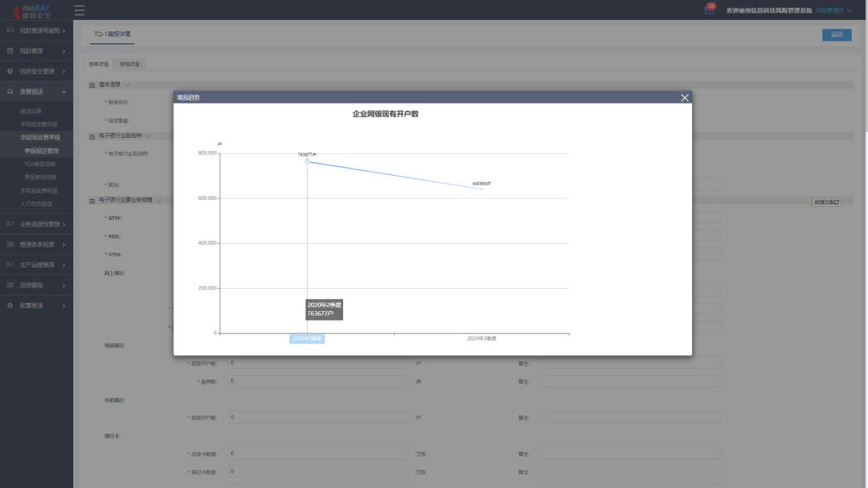Click the list icon beside 管理体系检查

[10, 244]
